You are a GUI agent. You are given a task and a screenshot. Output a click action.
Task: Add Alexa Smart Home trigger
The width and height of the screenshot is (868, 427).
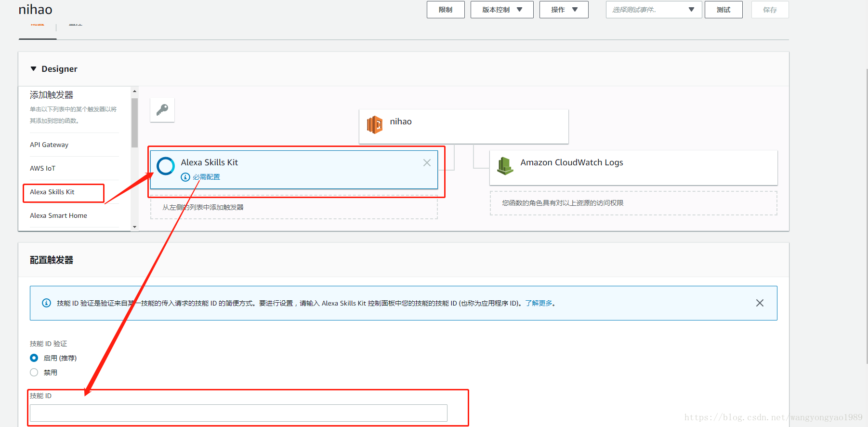coord(58,215)
